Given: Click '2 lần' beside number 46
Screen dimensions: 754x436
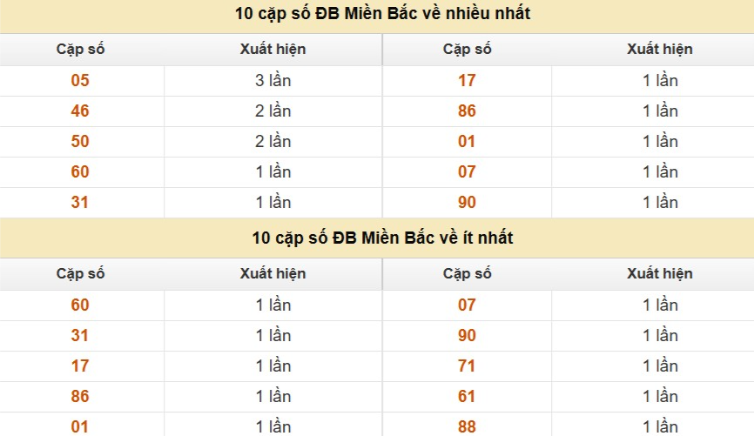Looking at the screenshot, I should pyautogui.click(x=273, y=111).
